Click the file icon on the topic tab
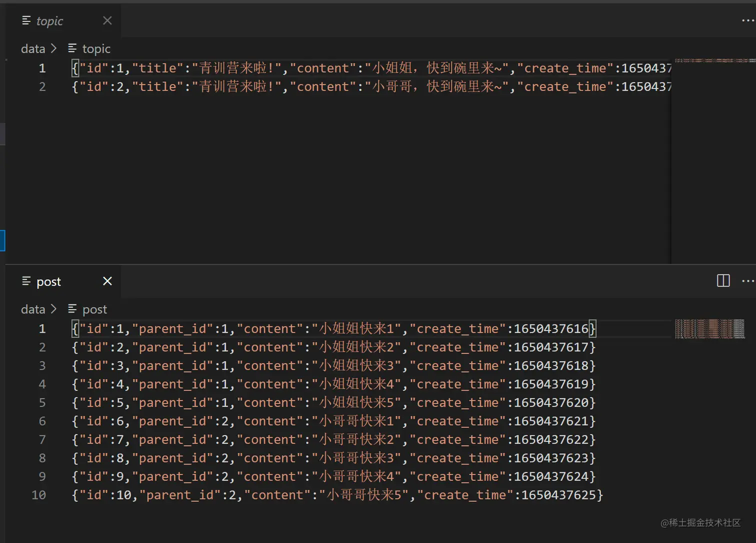This screenshot has height=543, width=756. [26, 20]
